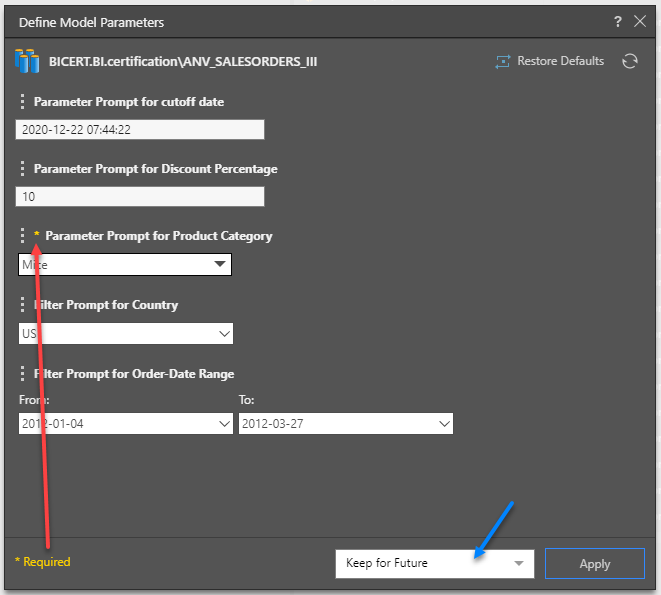
Task: Click the Restore Defaults arrows icon
Action: pyautogui.click(x=503, y=62)
